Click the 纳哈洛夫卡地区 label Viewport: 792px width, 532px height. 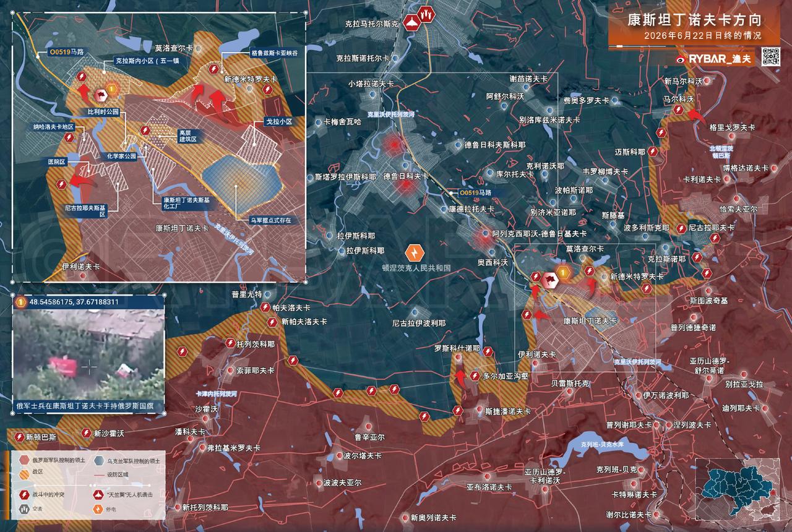pos(53,126)
